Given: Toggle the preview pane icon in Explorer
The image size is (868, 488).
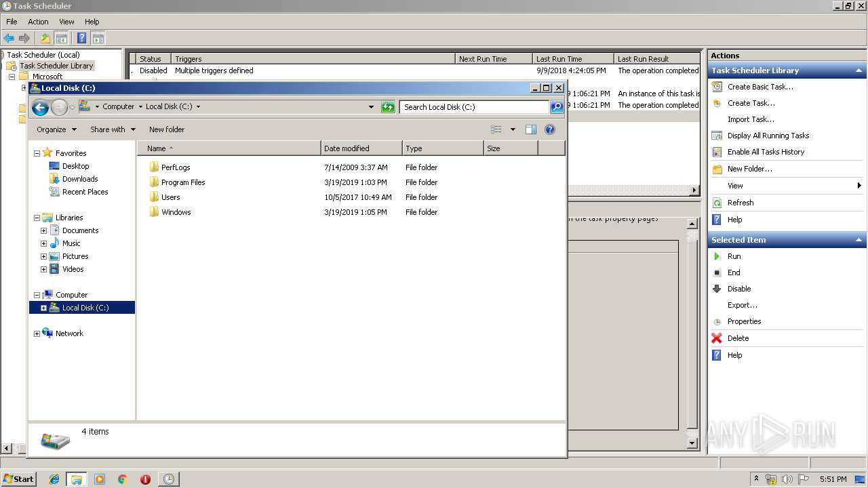Looking at the screenshot, I should (x=531, y=129).
